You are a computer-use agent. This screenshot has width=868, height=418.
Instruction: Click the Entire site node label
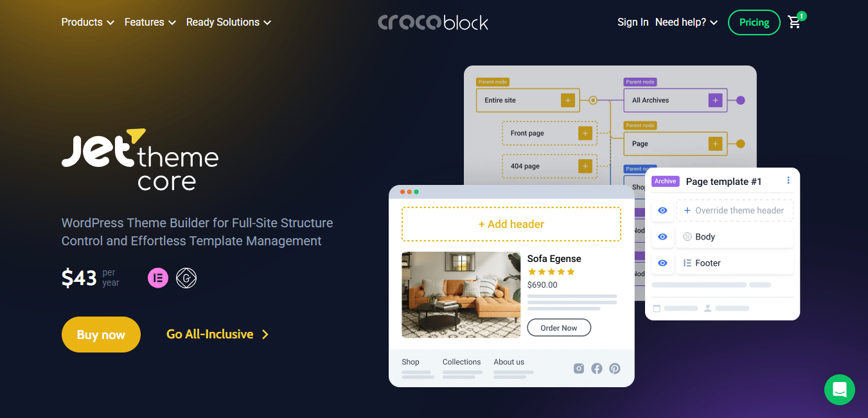(500, 100)
